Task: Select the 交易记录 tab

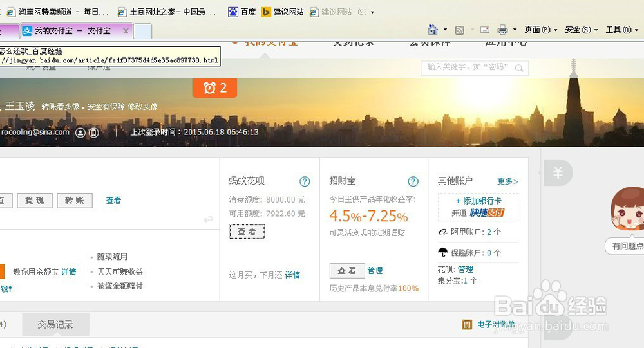Action: [x=55, y=325]
